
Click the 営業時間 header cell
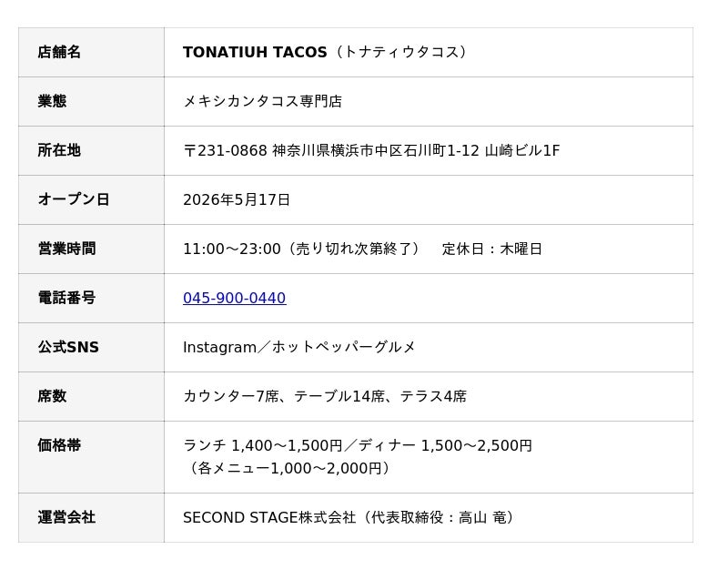[x=92, y=249]
